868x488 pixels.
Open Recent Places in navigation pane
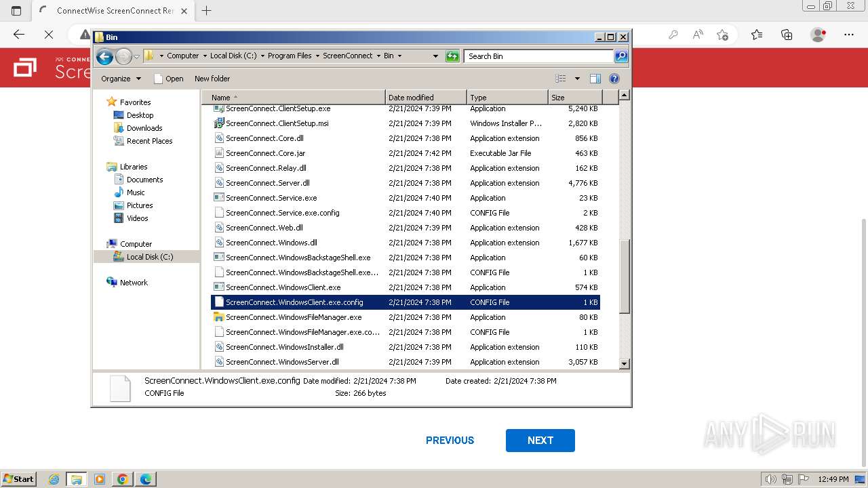point(149,141)
